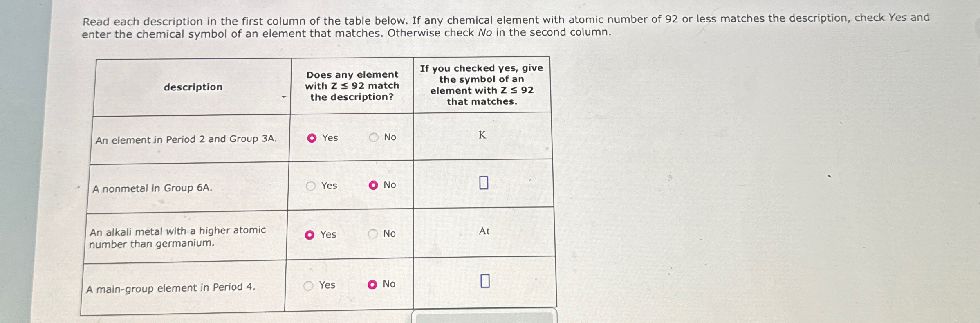Select the description column header
The width and height of the screenshot is (980, 323).
tap(193, 87)
